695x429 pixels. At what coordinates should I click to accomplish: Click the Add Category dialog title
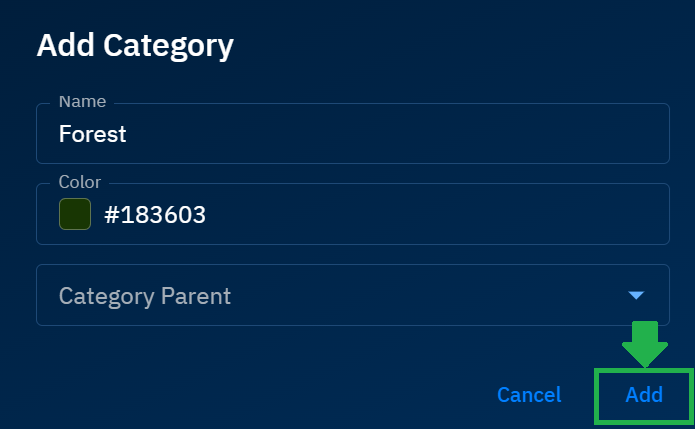click(135, 46)
